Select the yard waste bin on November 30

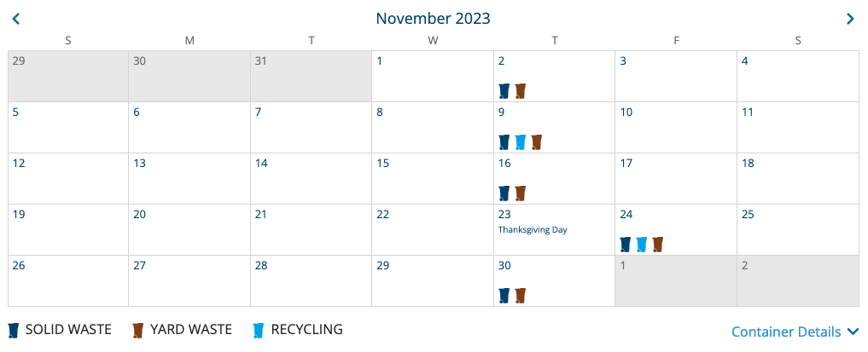(x=521, y=296)
